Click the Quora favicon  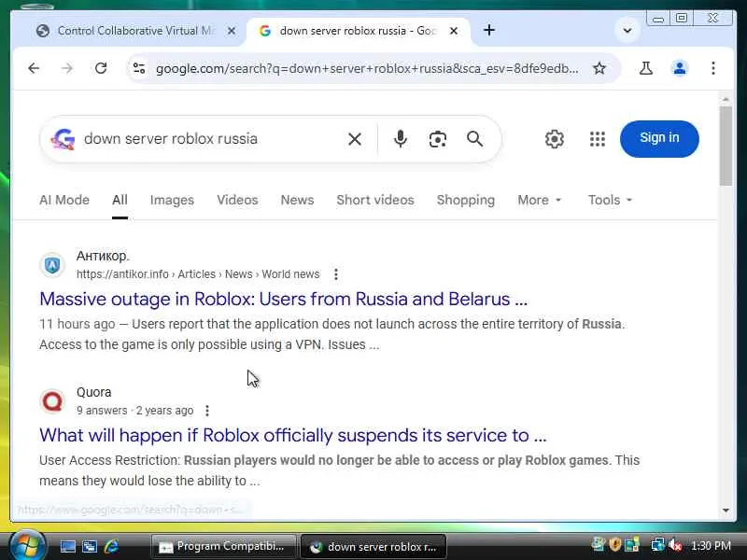pyautogui.click(x=52, y=401)
